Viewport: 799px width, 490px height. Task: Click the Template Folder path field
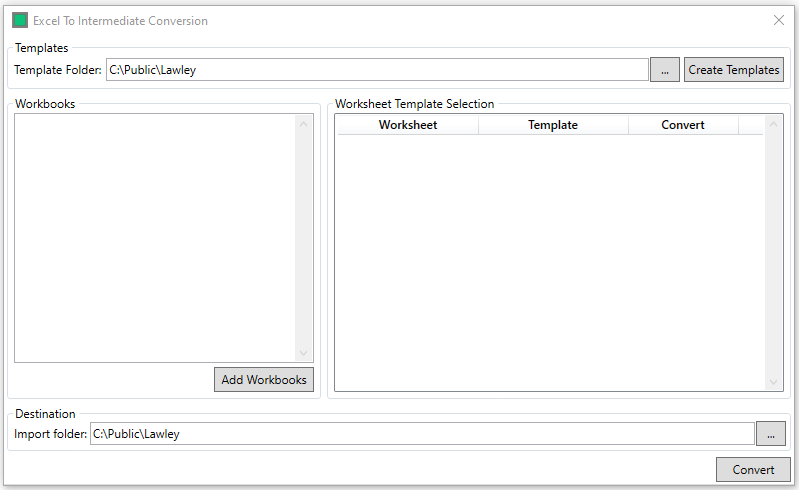pyautogui.click(x=377, y=70)
